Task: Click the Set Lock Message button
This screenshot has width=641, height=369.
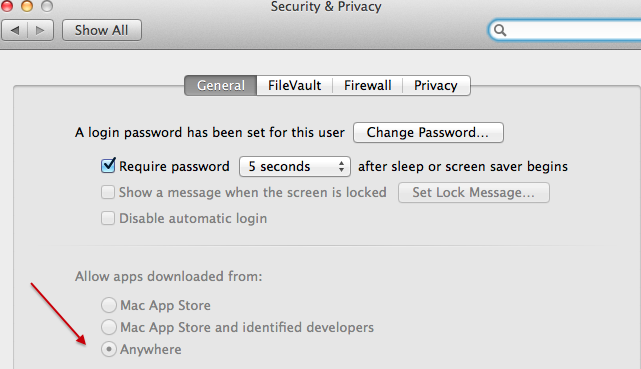Action: click(x=474, y=192)
